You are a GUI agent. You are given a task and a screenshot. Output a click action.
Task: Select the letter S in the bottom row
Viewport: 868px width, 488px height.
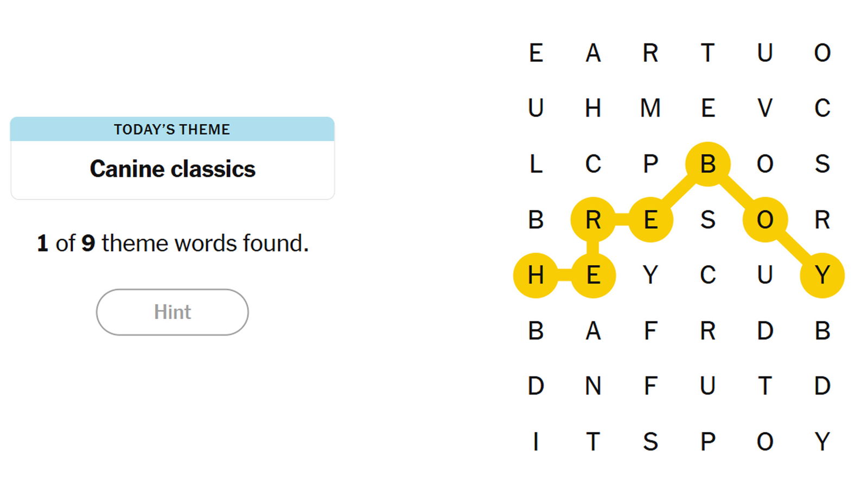[x=650, y=441]
